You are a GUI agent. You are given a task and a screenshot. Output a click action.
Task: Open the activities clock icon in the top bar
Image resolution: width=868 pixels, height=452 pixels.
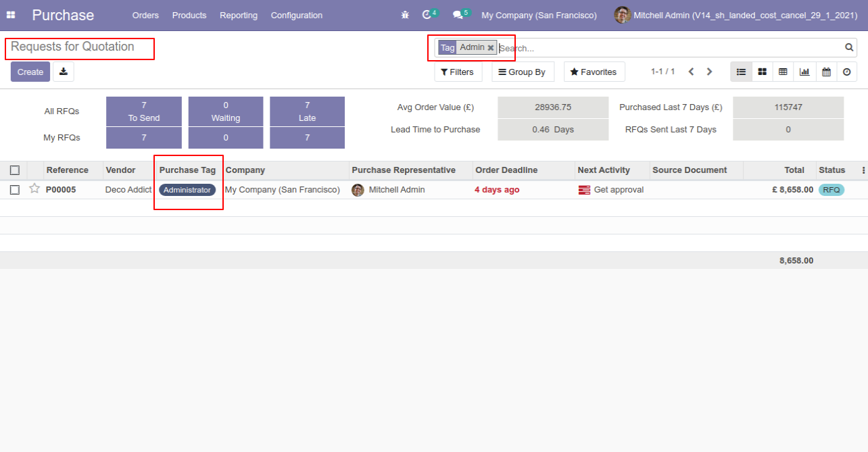pos(427,15)
